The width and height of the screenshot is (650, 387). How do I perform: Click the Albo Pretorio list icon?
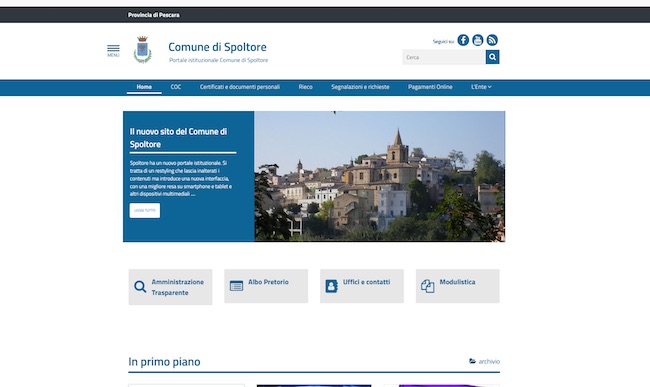click(236, 286)
